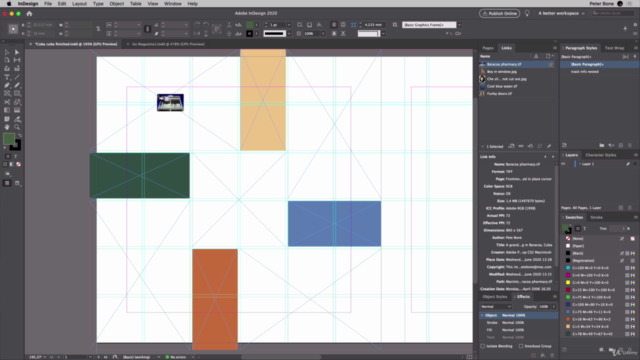
Task: Open the Object menu
Action: tap(116, 4)
